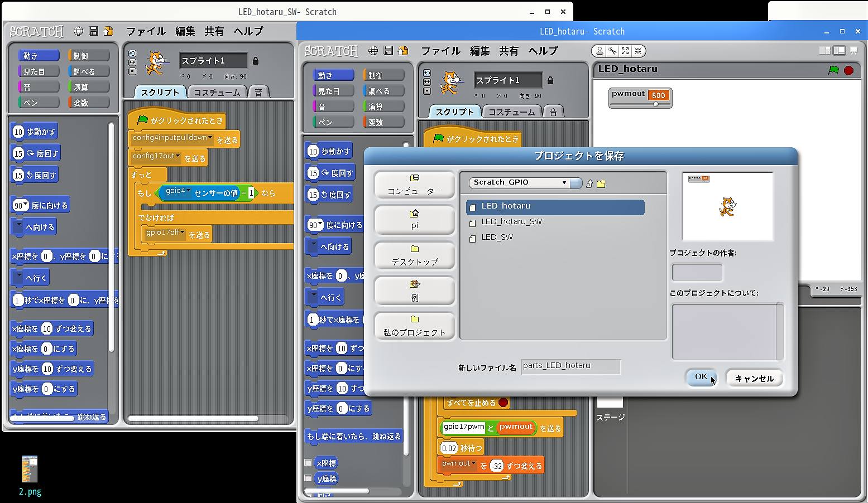This screenshot has height=503, width=868.
Task: Click the sprite lock icon in LED_hotaru window
Action: pos(550,80)
